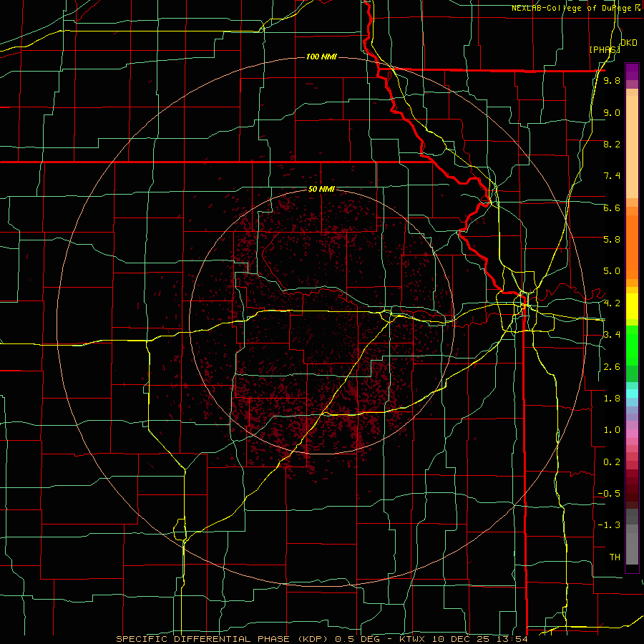Pick the yellow swatch in the KDP legend
The height and width of the screenshot is (644, 644).
click(632, 306)
